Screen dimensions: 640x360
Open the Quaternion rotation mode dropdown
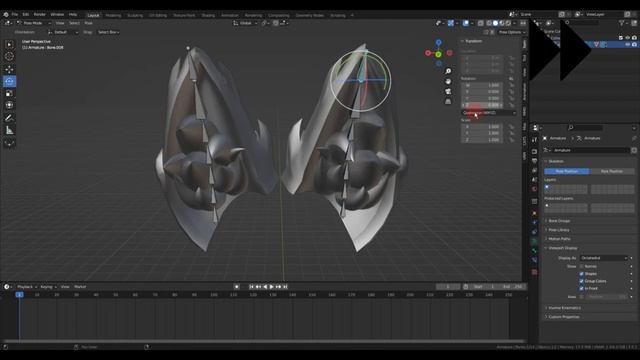pos(489,113)
